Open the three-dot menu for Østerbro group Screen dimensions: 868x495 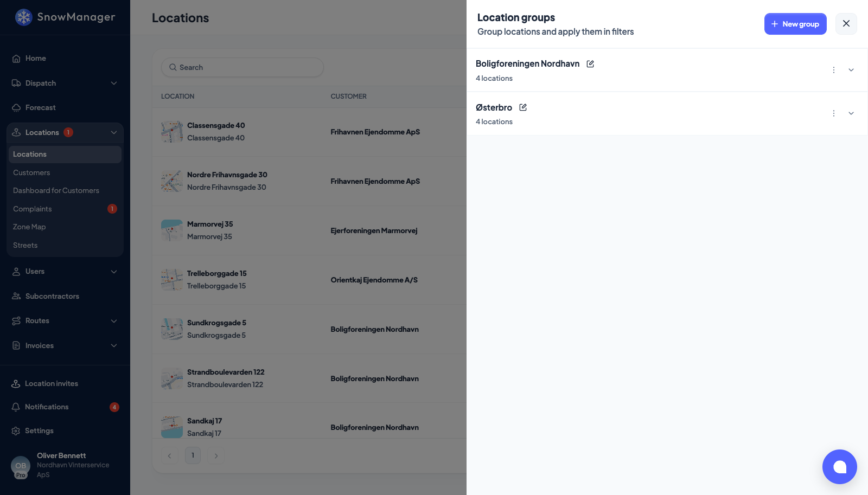pos(834,113)
